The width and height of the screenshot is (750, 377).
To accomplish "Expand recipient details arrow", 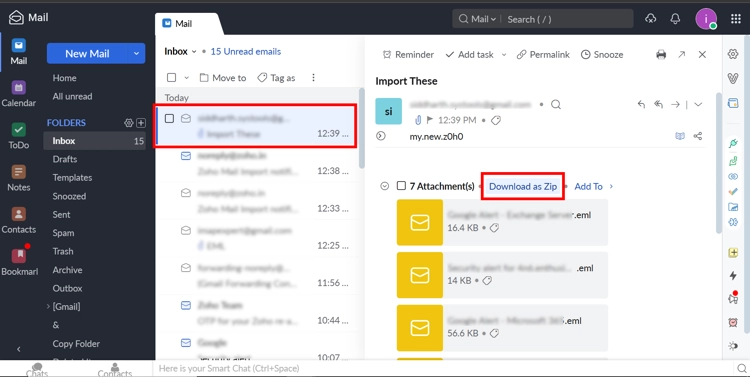I will tap(381, 136).
